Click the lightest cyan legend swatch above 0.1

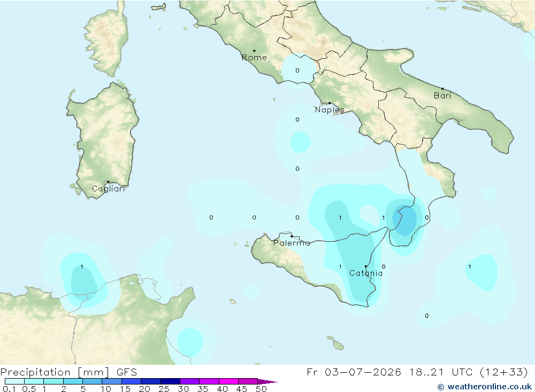point(14,381)
